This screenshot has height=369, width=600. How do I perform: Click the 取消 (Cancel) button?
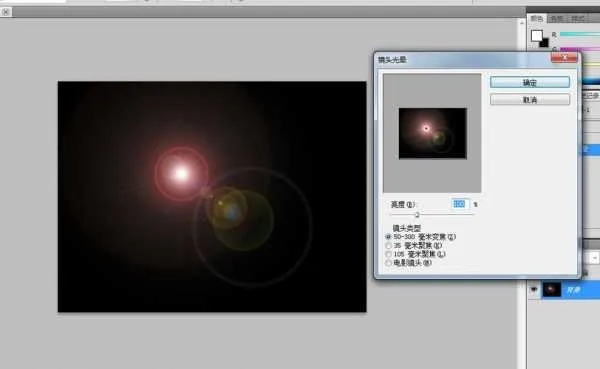[530, 100]
